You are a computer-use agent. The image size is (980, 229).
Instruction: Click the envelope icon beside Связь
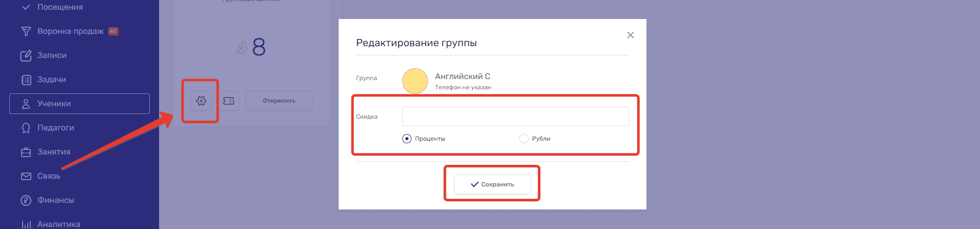[x=26, y=176]
